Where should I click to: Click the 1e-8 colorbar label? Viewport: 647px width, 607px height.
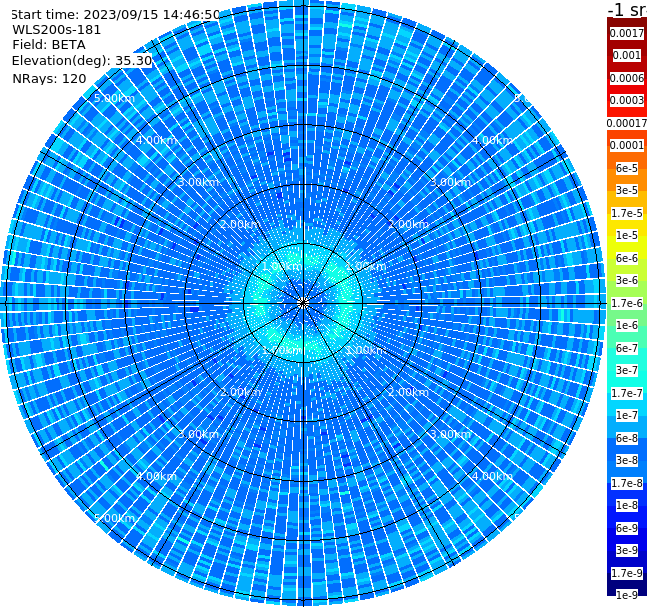coord(627,505)
